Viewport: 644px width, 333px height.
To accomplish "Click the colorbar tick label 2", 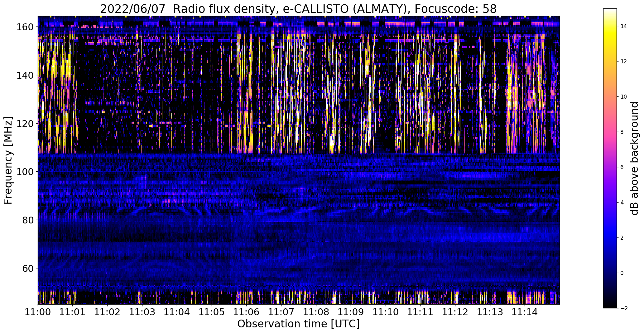I will coord(622,238).
